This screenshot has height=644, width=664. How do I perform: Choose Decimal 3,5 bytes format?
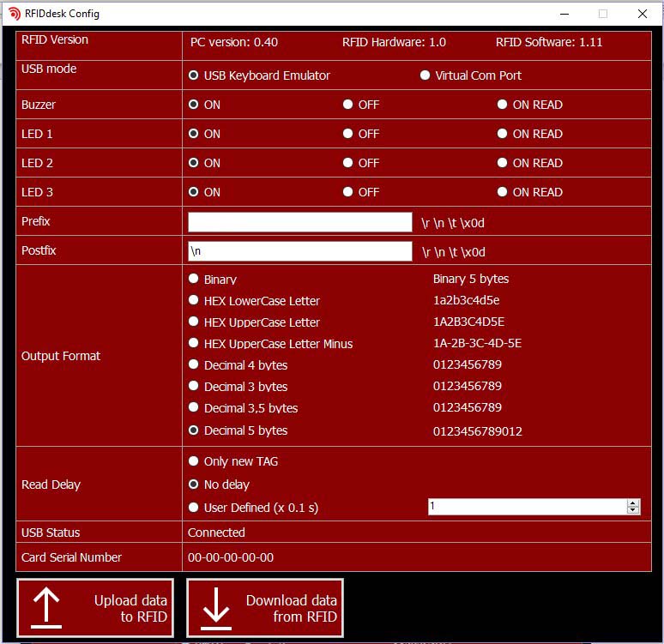(194, 407)
